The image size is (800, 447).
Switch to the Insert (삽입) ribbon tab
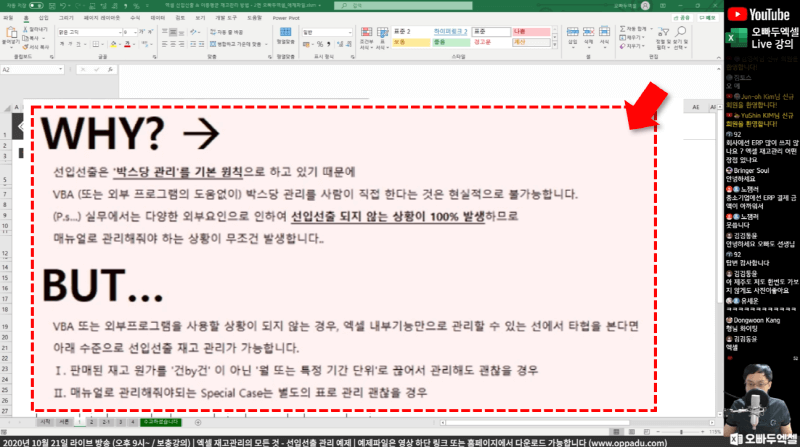point(43,18)
